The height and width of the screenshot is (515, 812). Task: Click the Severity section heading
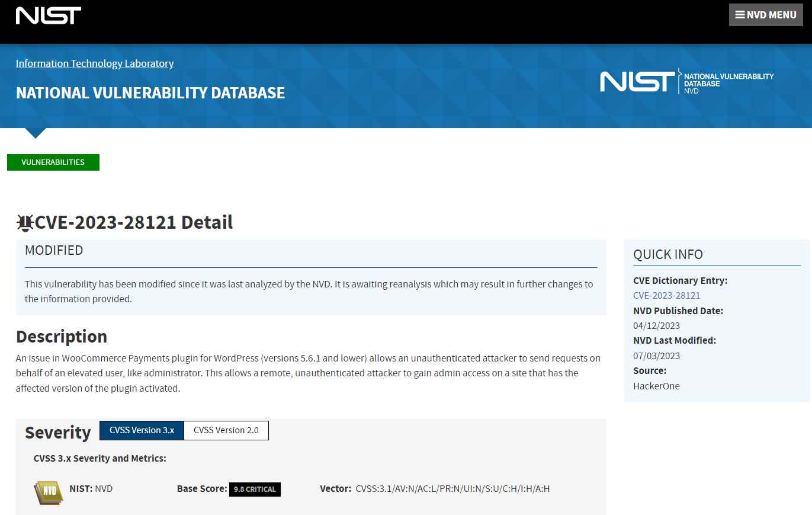pyautogui.click(x=58, y=433)
